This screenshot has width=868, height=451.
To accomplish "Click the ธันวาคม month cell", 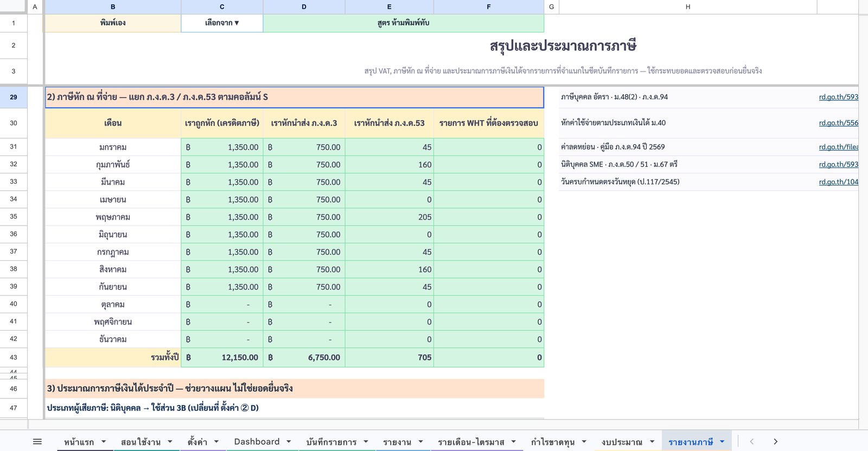I will [x=113, y=339].
